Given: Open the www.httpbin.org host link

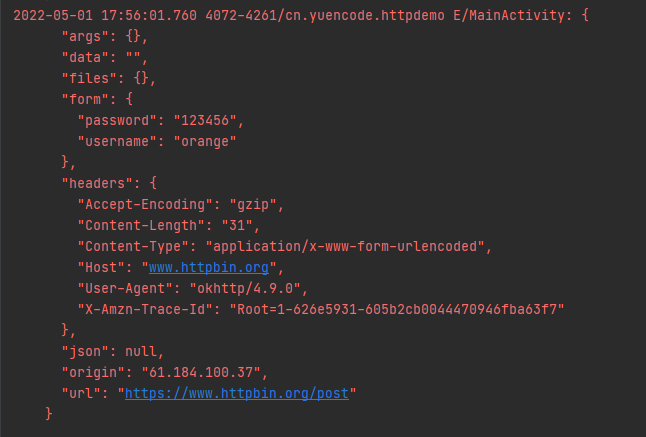Looking at the screenshot, I should pyautogui.click(x=209, y=268).
